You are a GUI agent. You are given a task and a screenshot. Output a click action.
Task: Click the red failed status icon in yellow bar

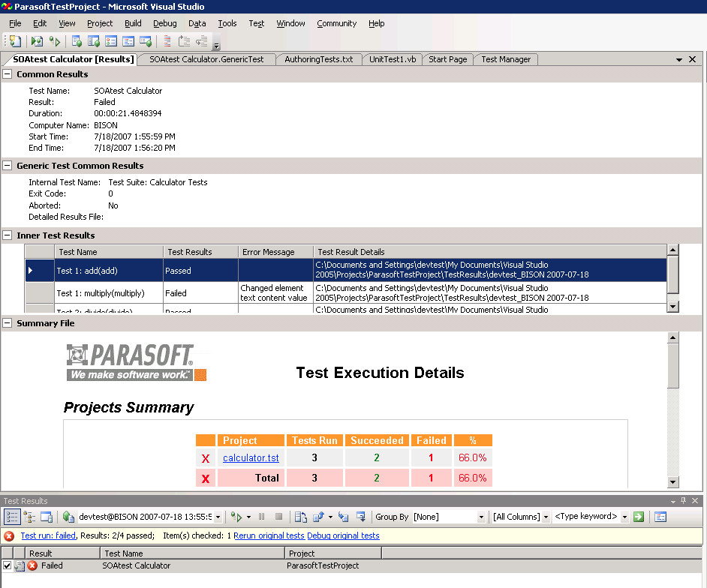9,535
